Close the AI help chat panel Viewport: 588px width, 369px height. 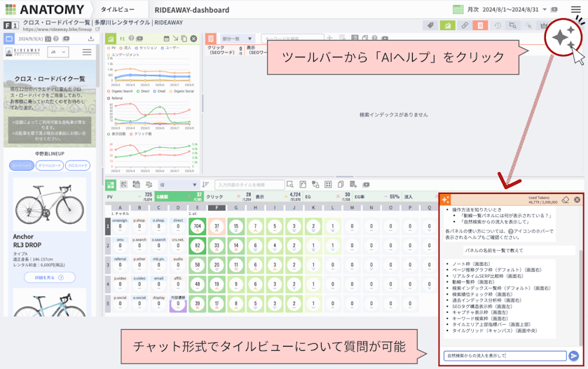click(577, 200)
